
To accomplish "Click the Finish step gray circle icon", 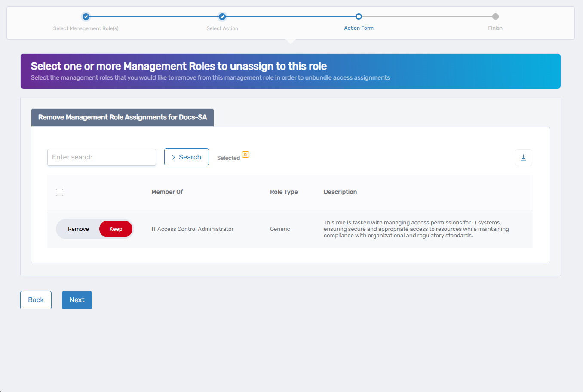I will click(495, 16).
